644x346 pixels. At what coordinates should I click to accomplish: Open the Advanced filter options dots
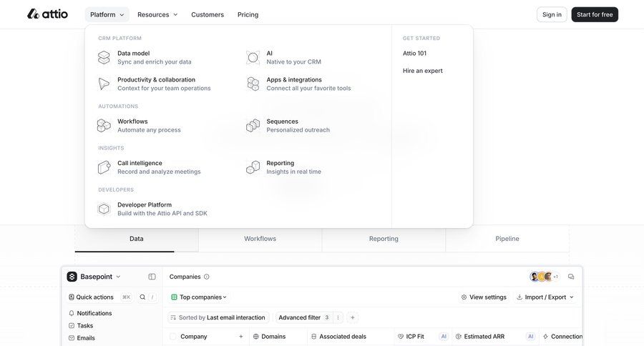338,317
